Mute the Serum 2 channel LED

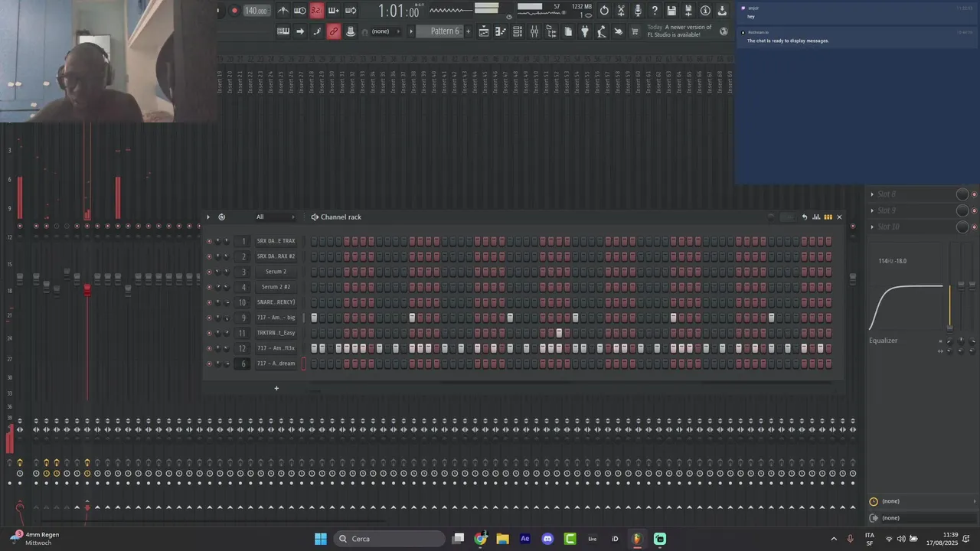[x=209, y=272]
